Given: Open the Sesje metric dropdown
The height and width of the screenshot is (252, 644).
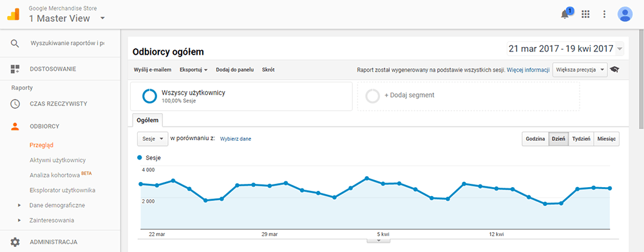Looking at the screenshot, I should 153,139.
